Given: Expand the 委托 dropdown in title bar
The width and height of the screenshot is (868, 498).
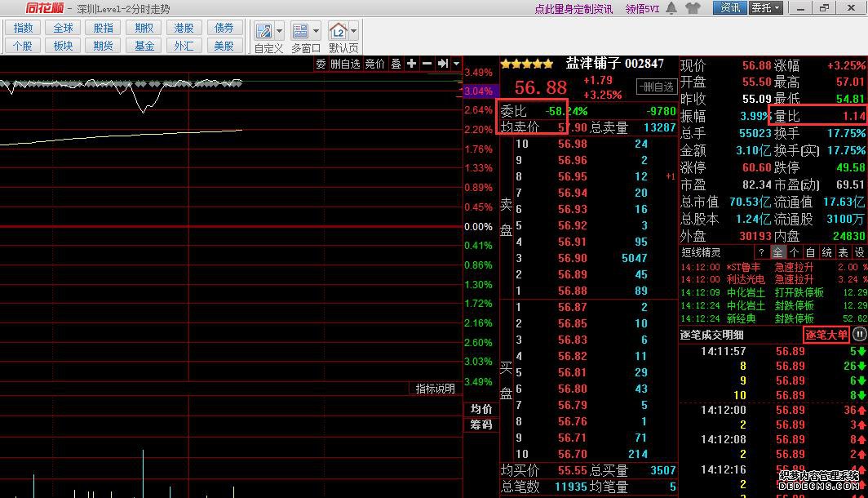Looking at the screenshot, I should tap(766, 8).
